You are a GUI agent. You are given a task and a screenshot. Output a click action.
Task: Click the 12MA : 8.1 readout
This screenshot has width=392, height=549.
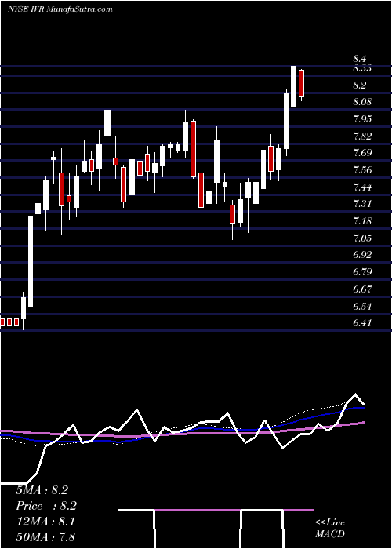45,521
